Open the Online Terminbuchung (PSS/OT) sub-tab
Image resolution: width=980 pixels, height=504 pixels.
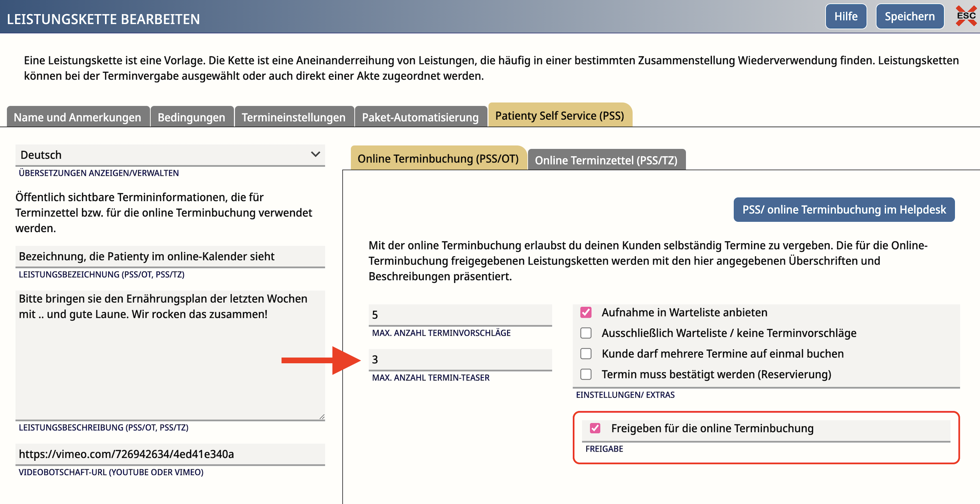click(438, 158)
